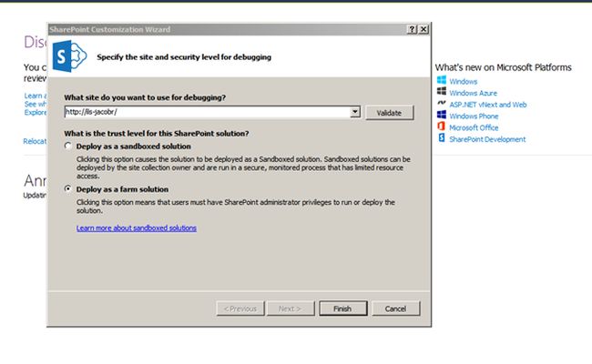Click 'What site do you want to use' label

(x=145, y=97)
